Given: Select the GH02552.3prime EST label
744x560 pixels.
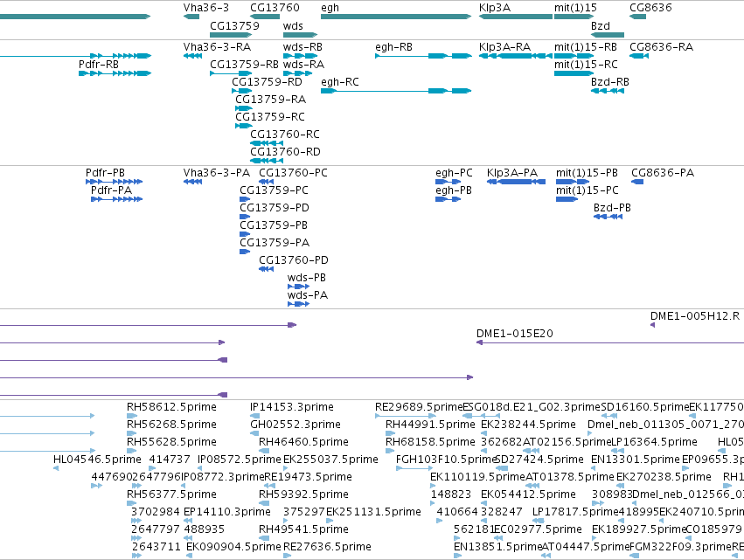Looking at the screenshot, I should pyautogui.click(x=296, y=425).
